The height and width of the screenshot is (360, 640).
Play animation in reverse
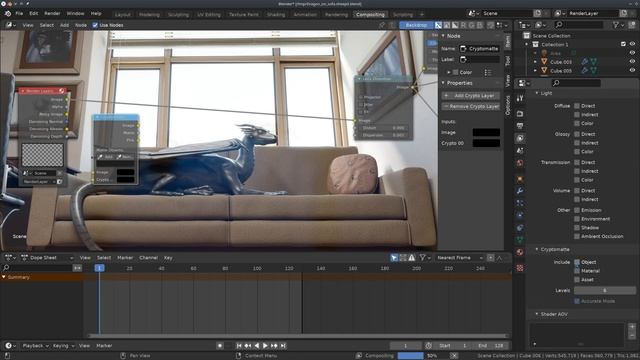point(257,346)
